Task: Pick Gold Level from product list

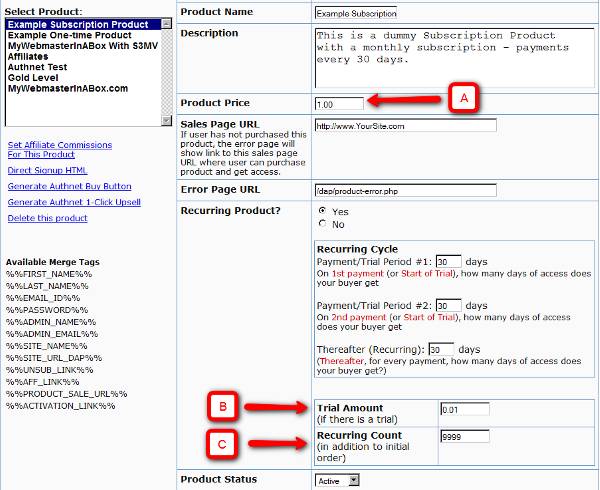Action: click(x=32, y=78)
